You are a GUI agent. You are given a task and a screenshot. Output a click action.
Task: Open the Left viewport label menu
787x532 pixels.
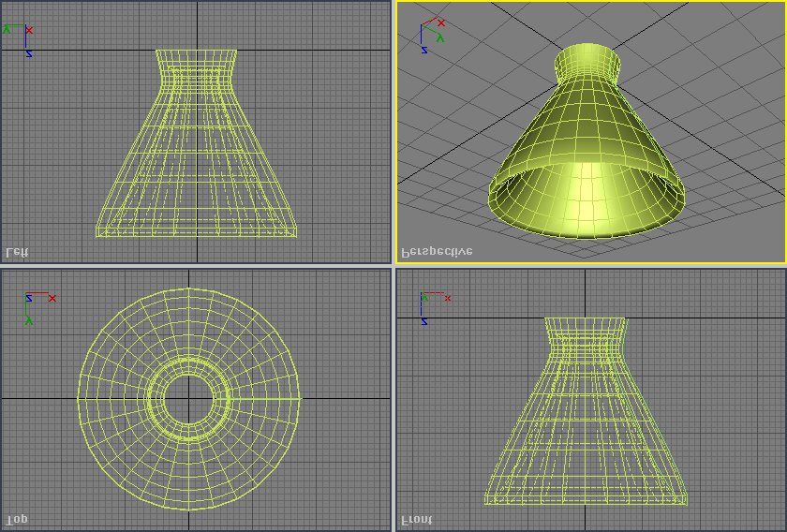(x=17, y=253)
